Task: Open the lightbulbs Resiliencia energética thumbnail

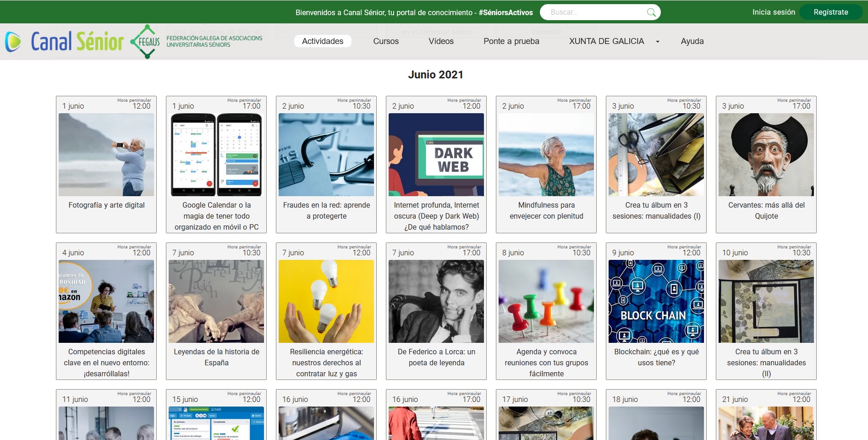Action: point(326,302)
